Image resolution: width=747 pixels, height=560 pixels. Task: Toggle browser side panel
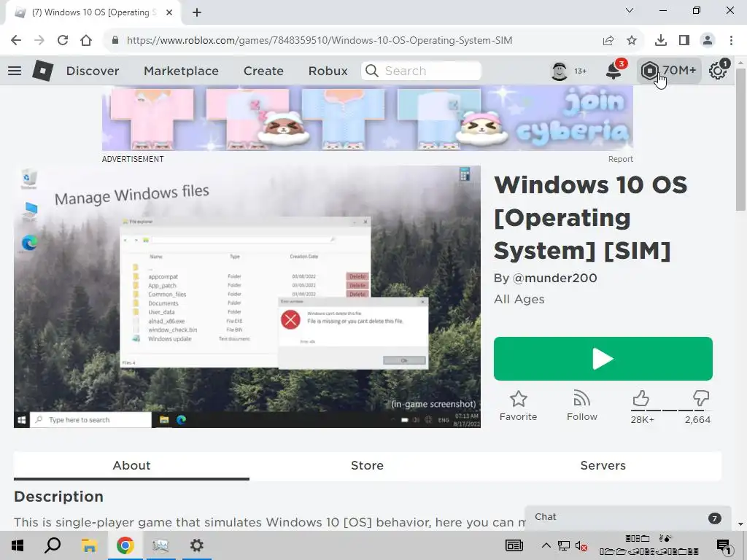[x=684, y=41]
